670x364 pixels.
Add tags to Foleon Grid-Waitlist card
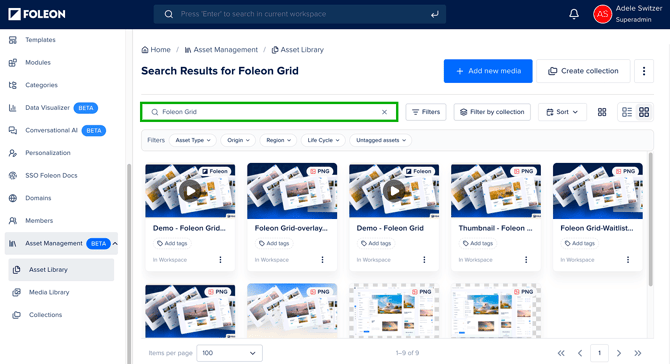click(x=579, y=244)
